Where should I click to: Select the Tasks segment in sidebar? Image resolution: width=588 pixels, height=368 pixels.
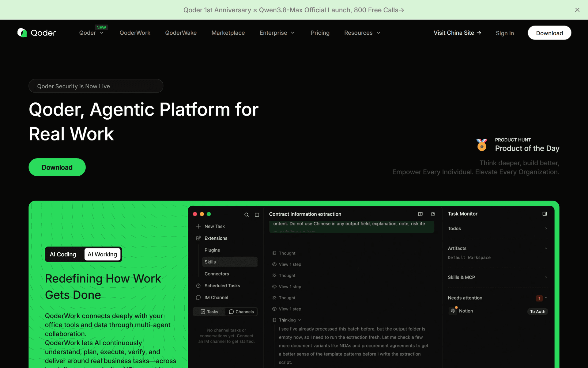click(x=209, y=312)
